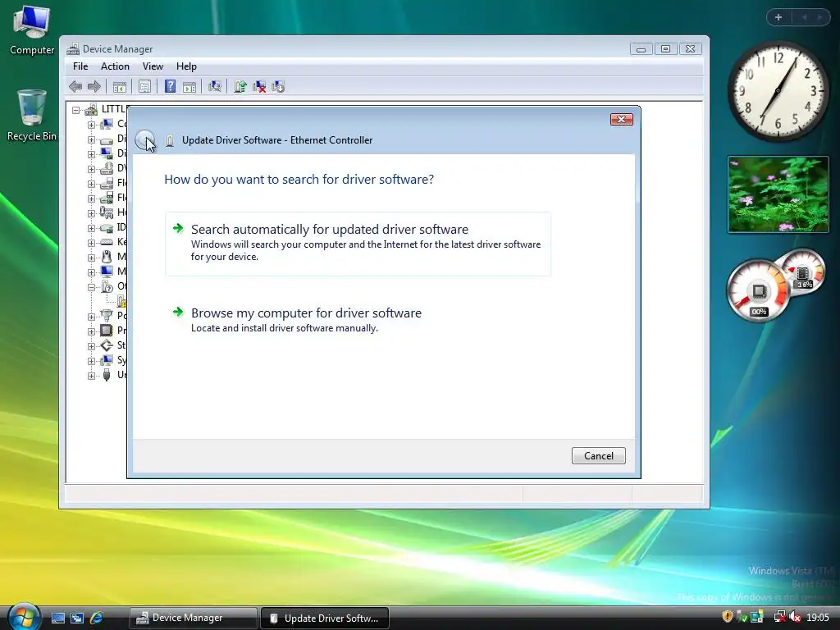Viewport: 840px width, 630px height.
Task: Click the disconnected network tray icon
Action: tap(780, 617)
